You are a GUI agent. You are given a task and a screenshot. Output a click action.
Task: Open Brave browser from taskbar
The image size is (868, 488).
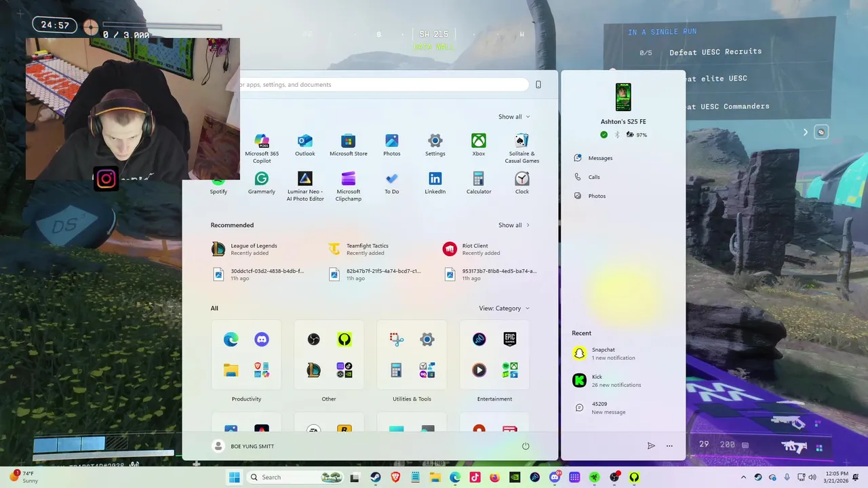[395, 477]
